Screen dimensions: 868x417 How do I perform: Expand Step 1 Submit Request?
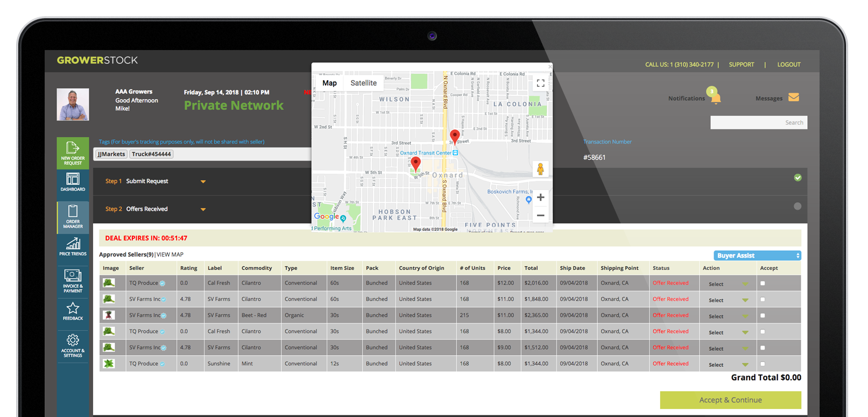(x=203, y=182)
